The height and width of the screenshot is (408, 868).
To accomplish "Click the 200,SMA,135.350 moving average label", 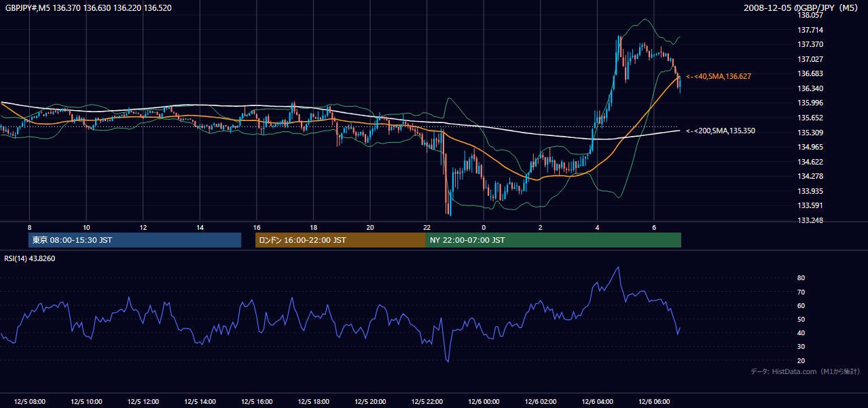I will [721, 131].
